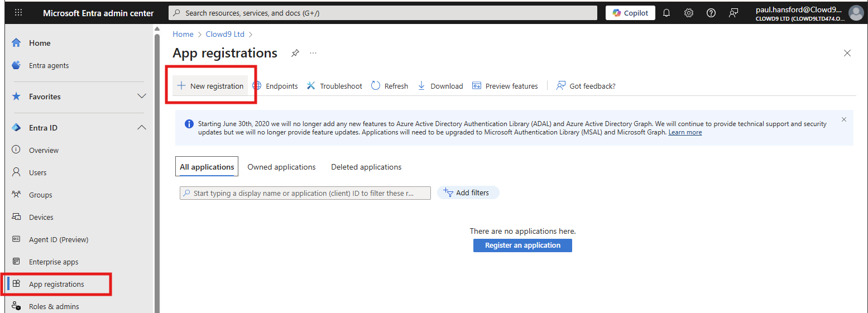Click Endpoints in toolbar
Viewport: 868px width, 313px height.
[x=275, y=86]
